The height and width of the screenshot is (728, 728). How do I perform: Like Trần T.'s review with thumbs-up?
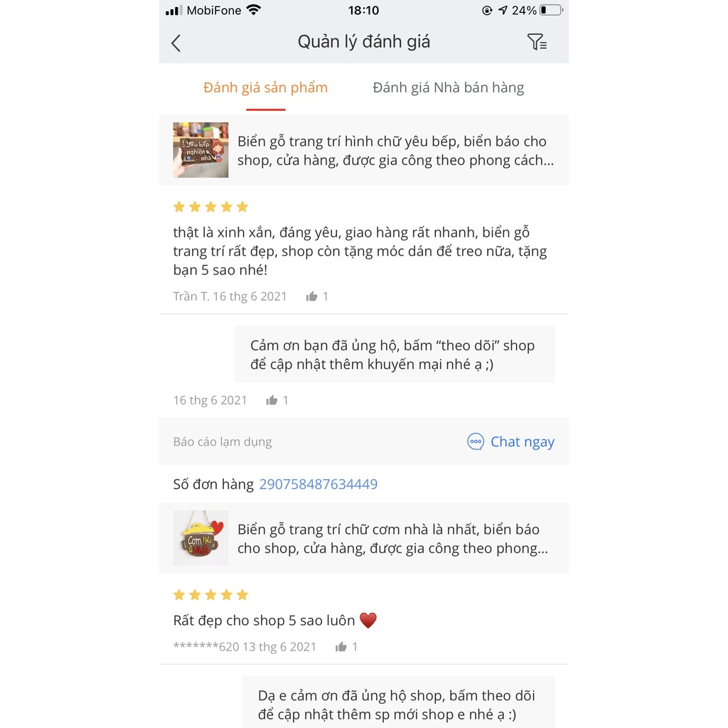[x=311, y=296]
